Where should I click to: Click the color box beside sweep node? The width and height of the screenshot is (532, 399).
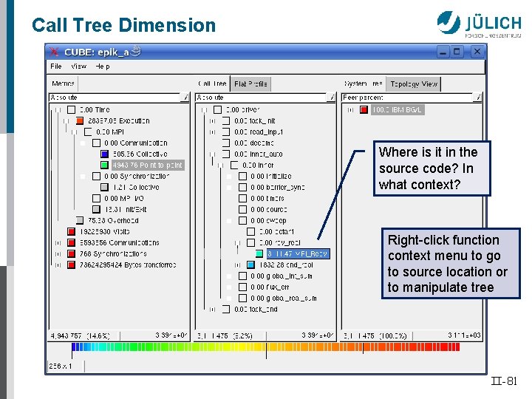point(242,220)
